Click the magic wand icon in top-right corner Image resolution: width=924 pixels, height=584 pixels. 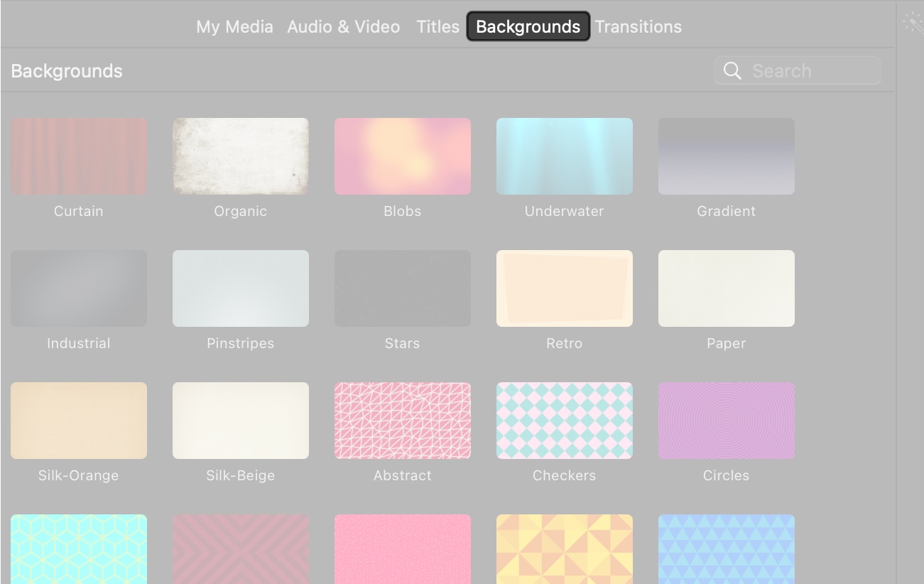tap(913, 21)
